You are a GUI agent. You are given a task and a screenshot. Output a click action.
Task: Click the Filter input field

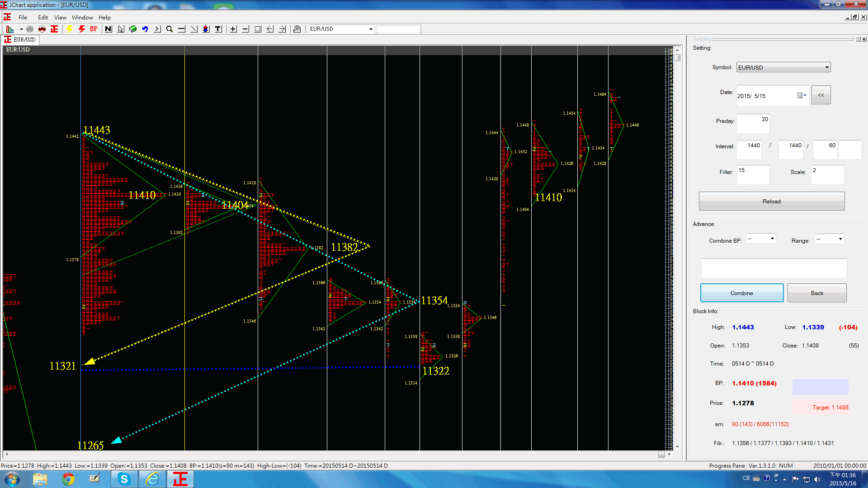[x=753, y=174]
